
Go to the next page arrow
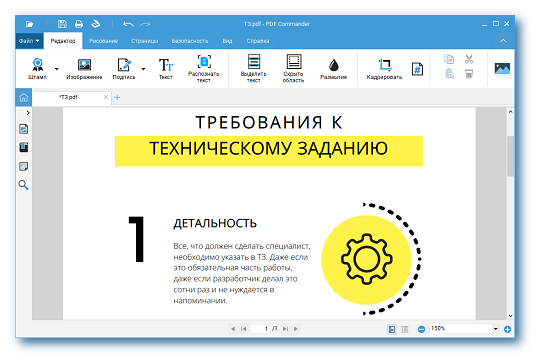[x=296, y=329]
